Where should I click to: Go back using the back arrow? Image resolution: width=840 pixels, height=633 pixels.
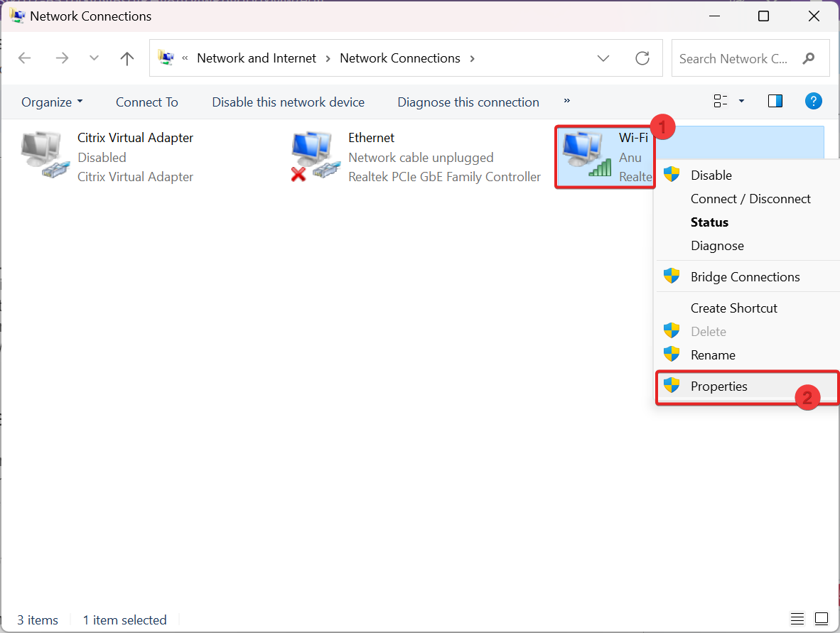[25, 58]
